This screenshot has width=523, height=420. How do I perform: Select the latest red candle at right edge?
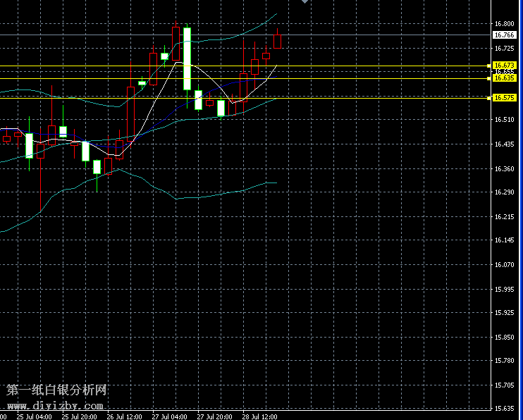(278, 42)
